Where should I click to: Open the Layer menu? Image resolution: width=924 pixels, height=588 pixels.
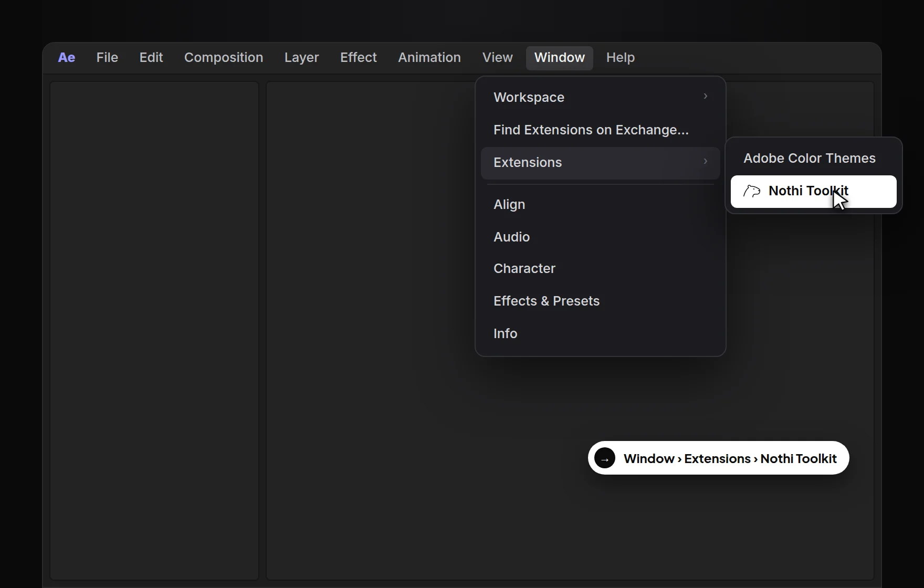[x=302, y=57]
